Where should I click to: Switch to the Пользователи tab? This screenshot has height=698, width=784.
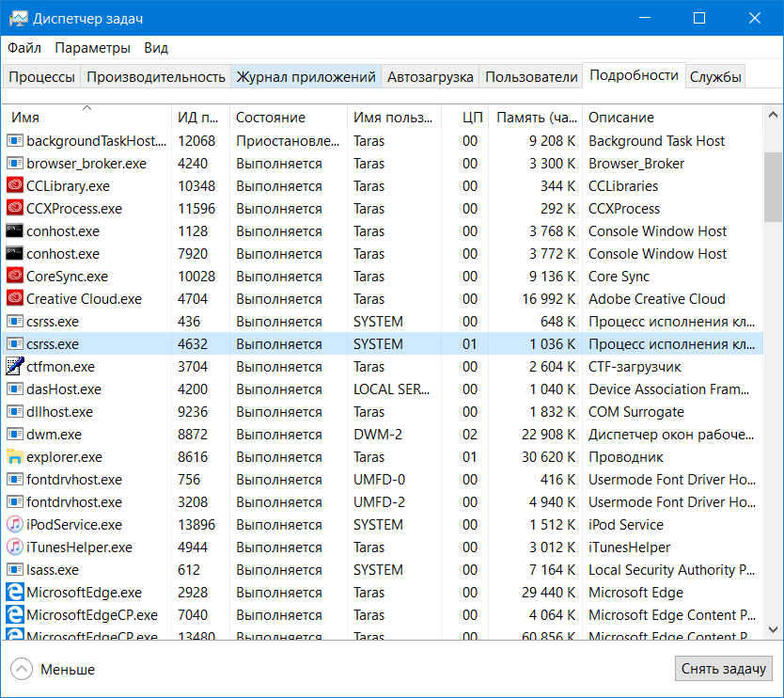tap(531, 77)
